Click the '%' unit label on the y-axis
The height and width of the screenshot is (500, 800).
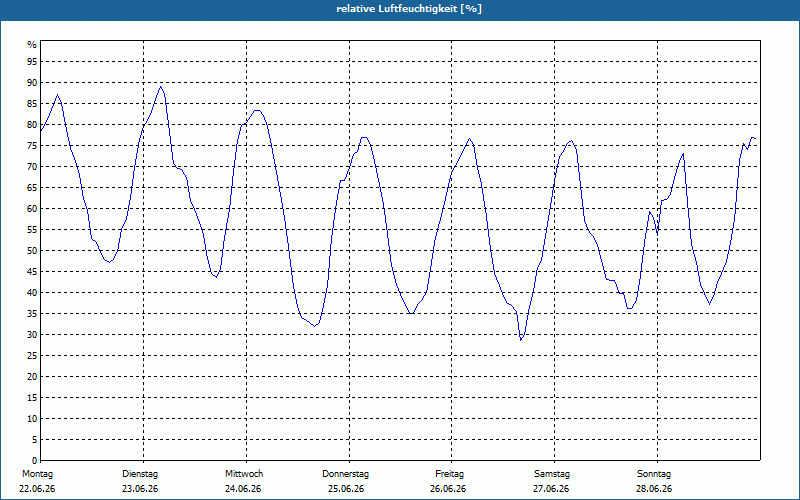click(x=32, y=45)
